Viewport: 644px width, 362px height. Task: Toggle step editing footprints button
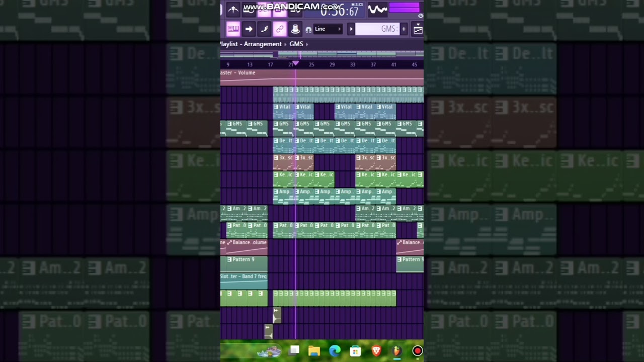pos(264,29)
